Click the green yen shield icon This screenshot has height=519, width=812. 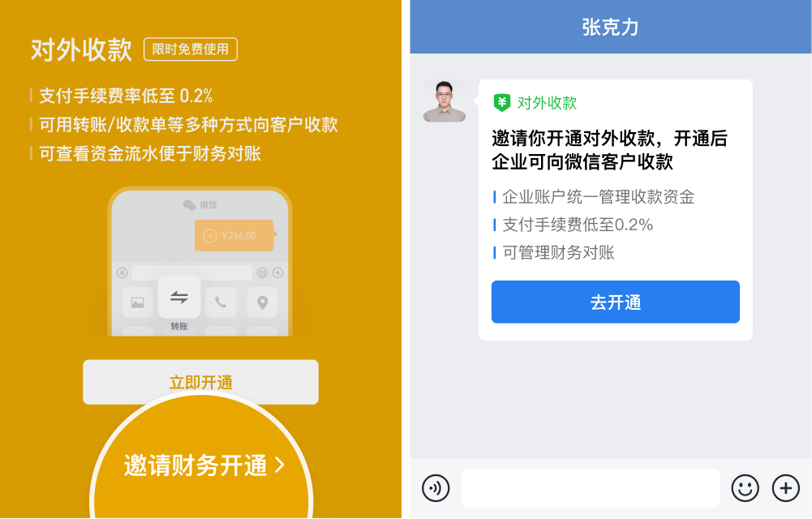coord(502,102)
